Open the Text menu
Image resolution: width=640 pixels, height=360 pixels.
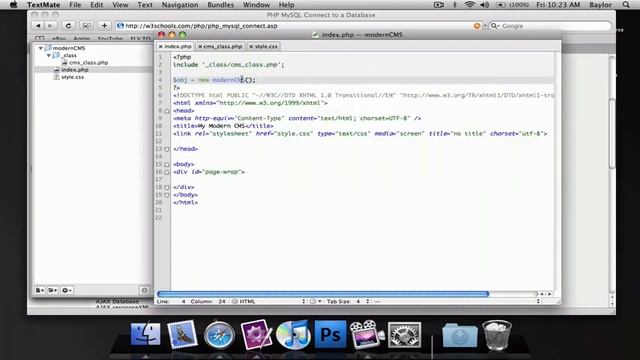(x=144, y=5)
